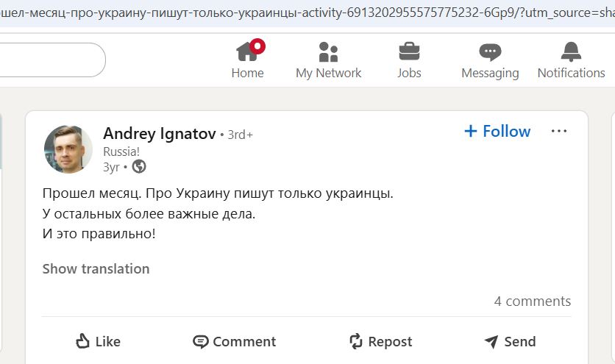615x364 pixels.
Task: Click Andrey Ignatov's profile photo
Action: (68, 149)
